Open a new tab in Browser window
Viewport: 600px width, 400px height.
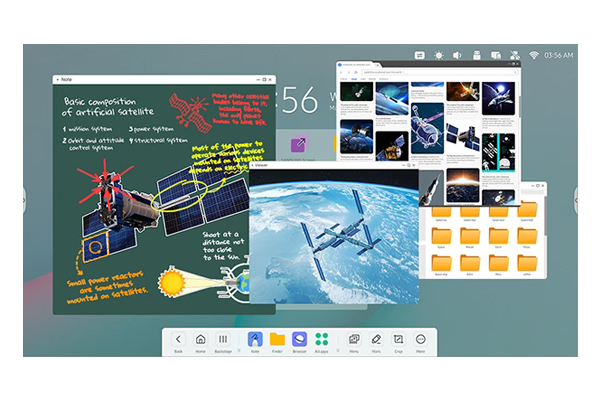point(377,65)
